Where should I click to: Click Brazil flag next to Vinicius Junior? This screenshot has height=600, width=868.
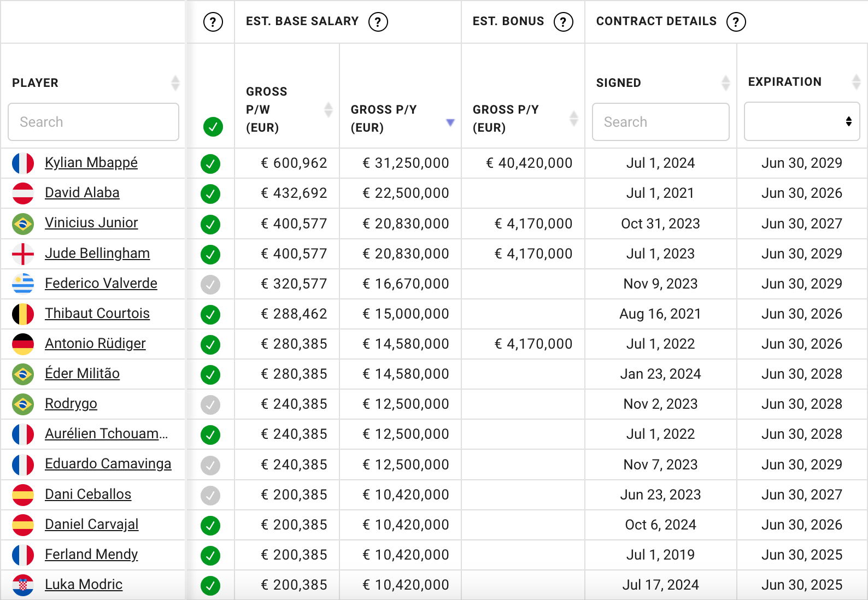(x=23, y=223)
